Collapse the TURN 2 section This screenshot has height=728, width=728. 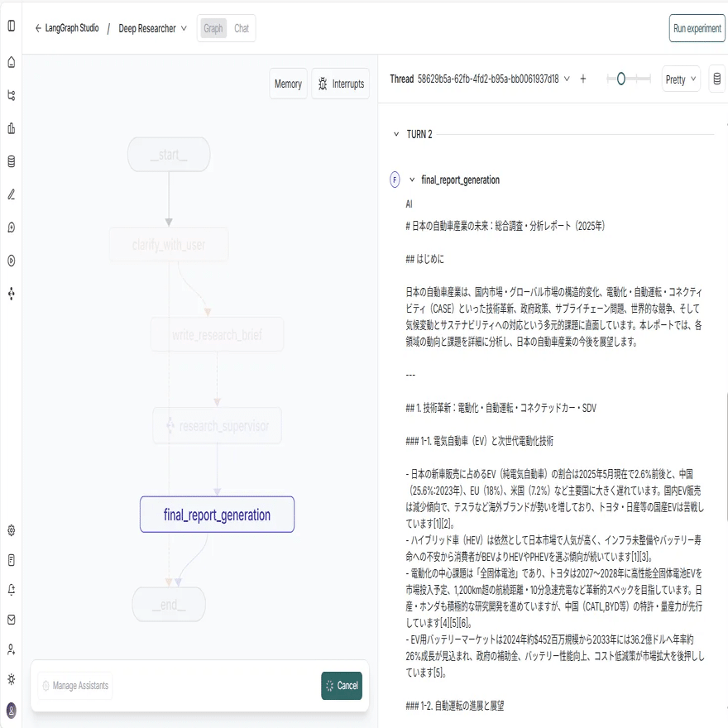coord(396,134)
